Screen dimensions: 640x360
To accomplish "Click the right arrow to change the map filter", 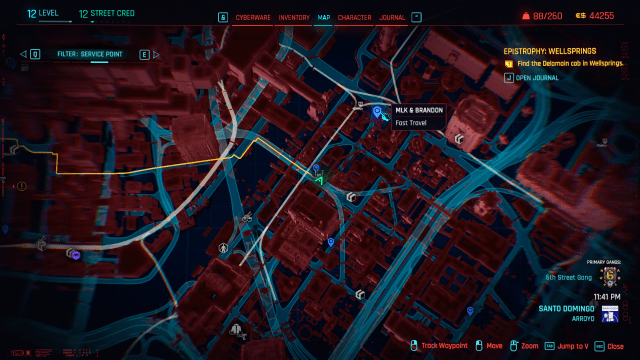I will (x=156, y=54).
